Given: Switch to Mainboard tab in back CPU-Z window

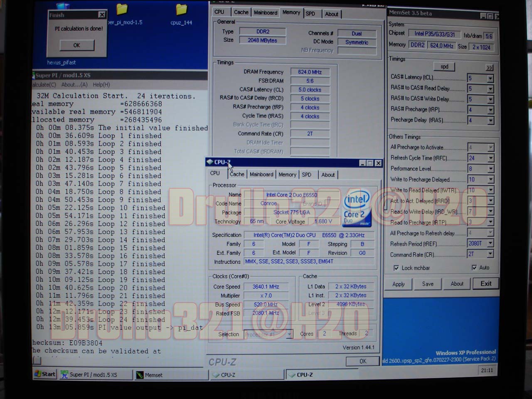Looking at the screenshot, I should 266,12.
